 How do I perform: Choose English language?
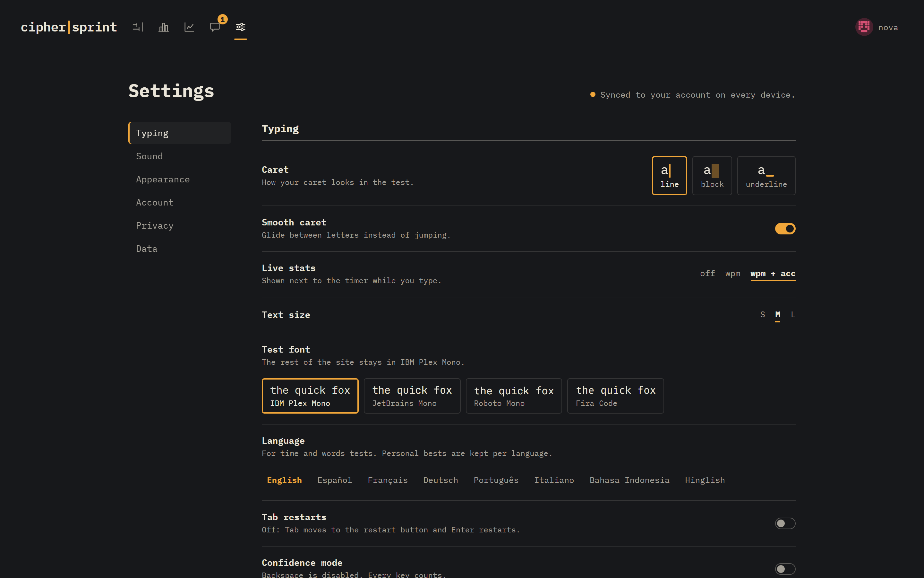click(285, 480)
